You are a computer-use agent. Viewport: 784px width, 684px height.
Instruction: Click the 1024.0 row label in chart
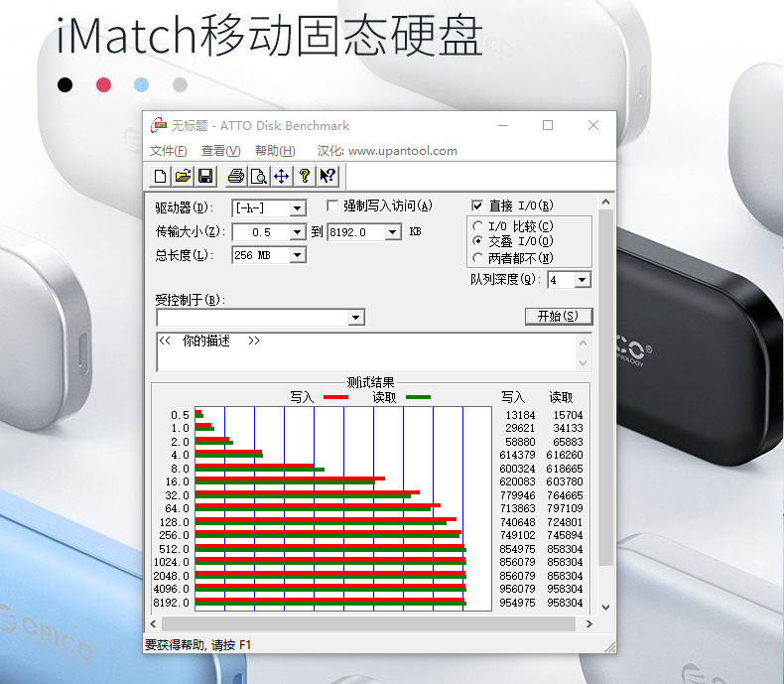pos(171,562)
